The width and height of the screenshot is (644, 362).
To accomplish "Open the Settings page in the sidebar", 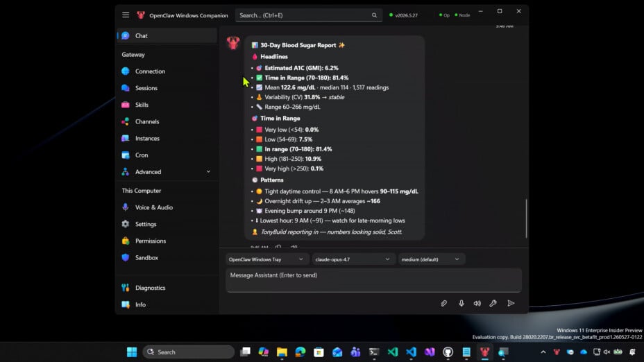I will 167,225.
